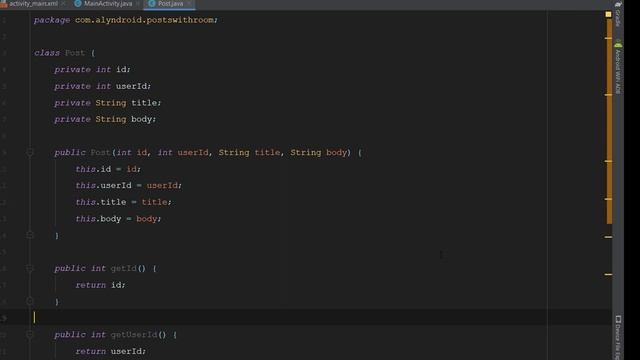The width and height of the screenshot is (640, 360).
Task: Click the userId field declaration
Action: point(102,86)
